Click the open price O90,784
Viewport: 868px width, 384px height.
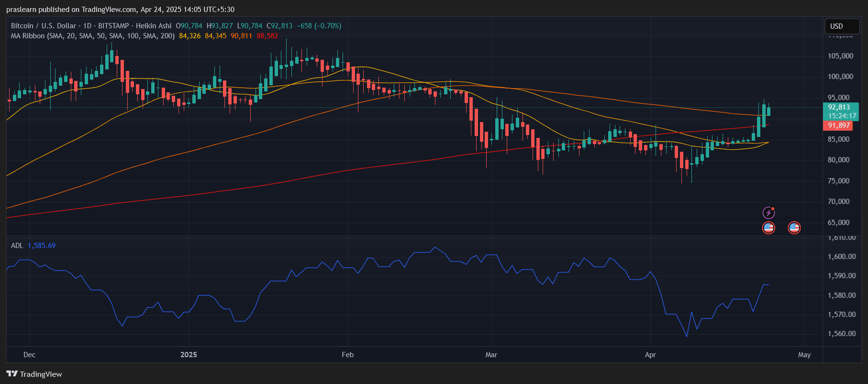pos(189,26)
